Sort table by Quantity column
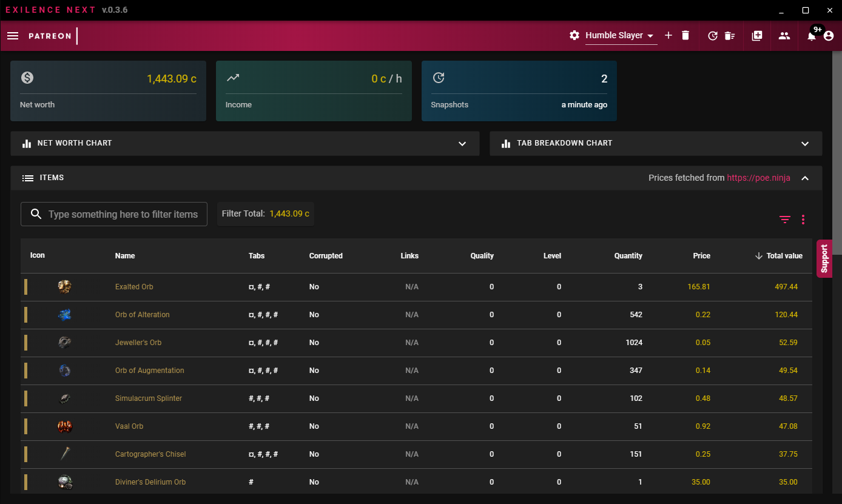 pyautogui.click(x=628, y=256)
